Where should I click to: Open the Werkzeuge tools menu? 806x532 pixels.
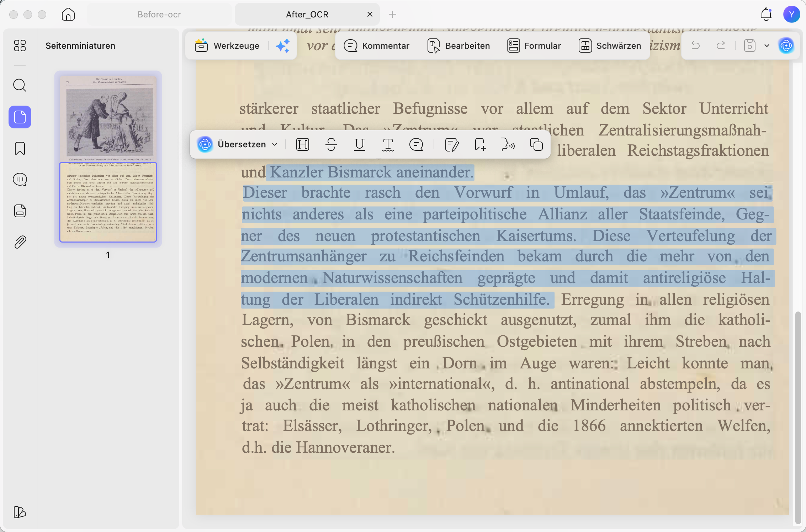[227, 46]
